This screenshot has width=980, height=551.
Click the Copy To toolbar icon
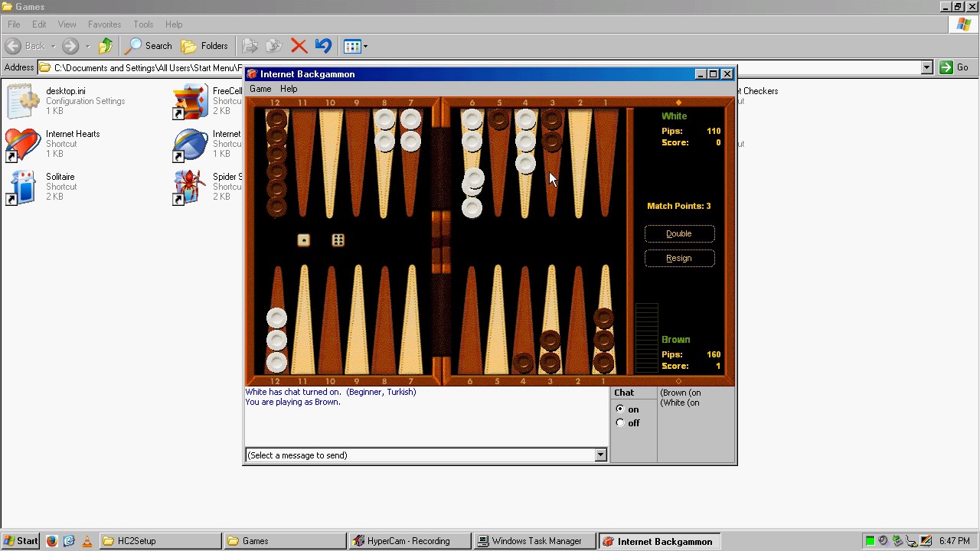click(273, 46)
